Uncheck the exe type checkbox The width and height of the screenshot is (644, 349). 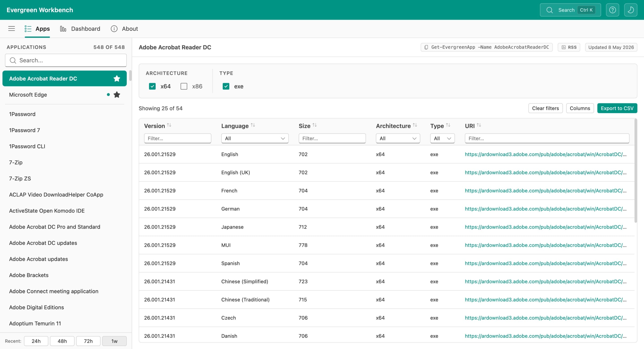click(x=226, y=86)
